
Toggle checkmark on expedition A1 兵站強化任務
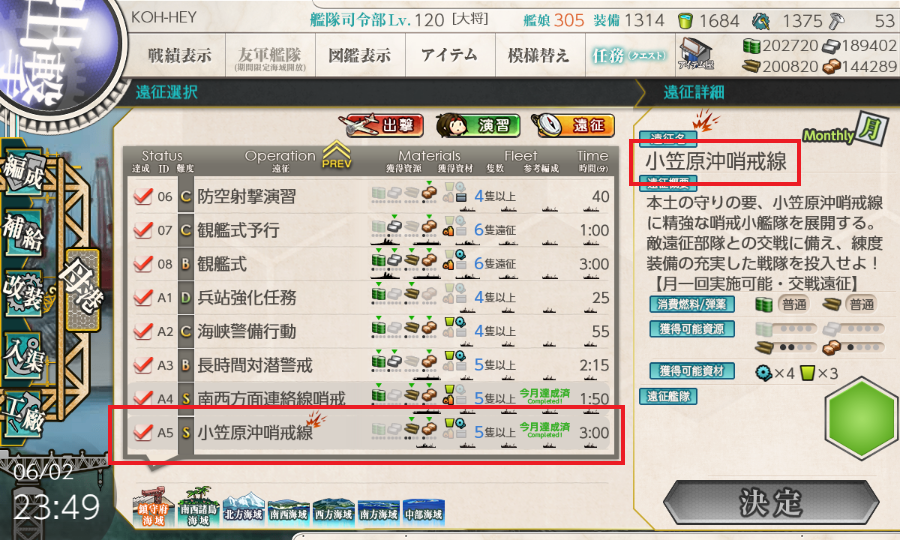click(x=142, y=297)
